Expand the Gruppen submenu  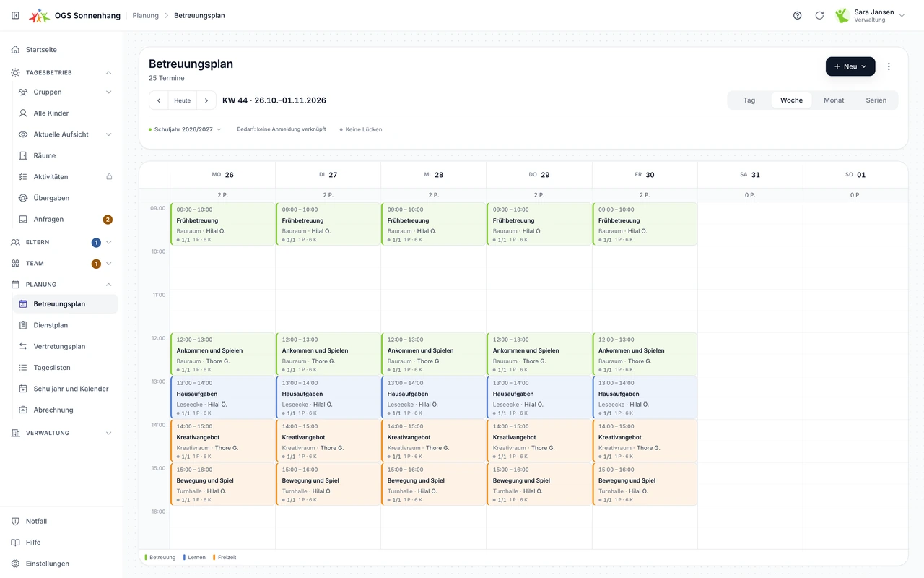coord(109,92)
